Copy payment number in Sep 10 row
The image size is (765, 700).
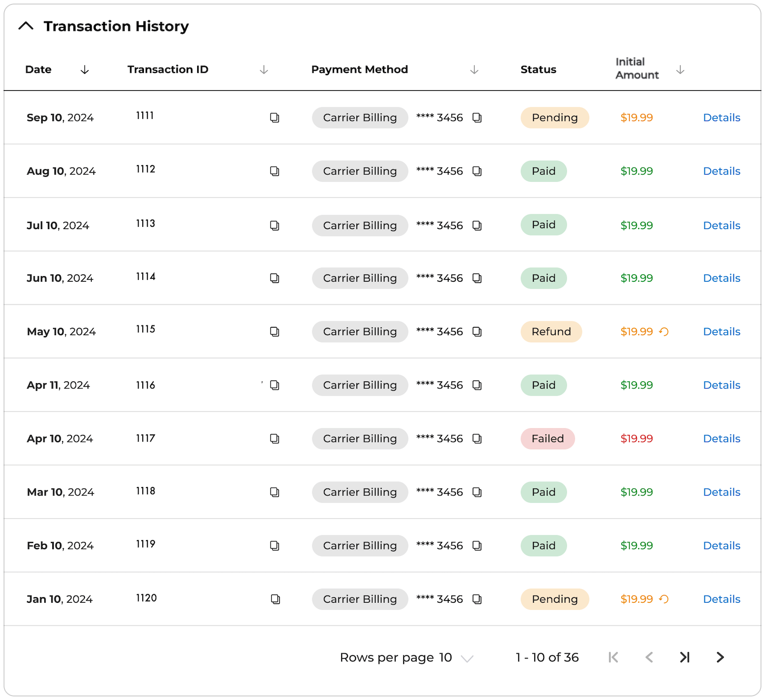477,117
